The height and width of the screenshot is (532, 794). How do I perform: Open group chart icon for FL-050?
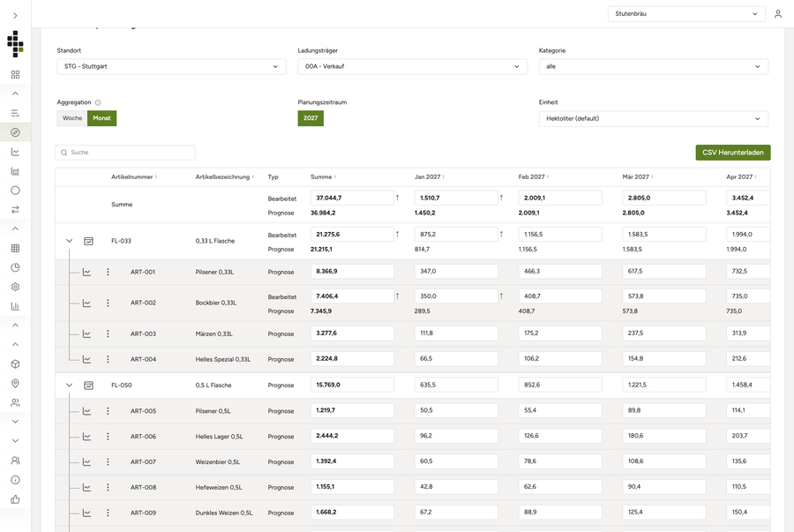coord(88,386)
